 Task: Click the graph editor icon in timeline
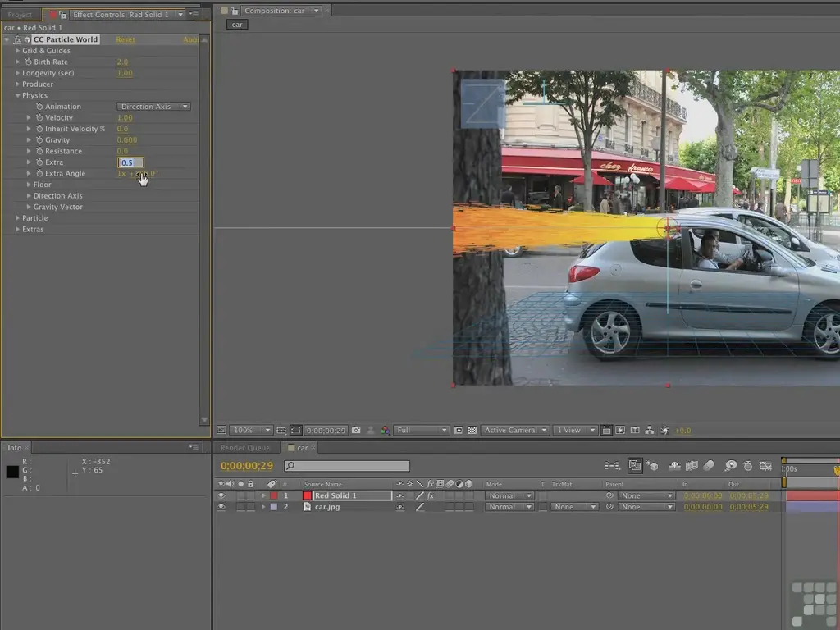[765, 466]
